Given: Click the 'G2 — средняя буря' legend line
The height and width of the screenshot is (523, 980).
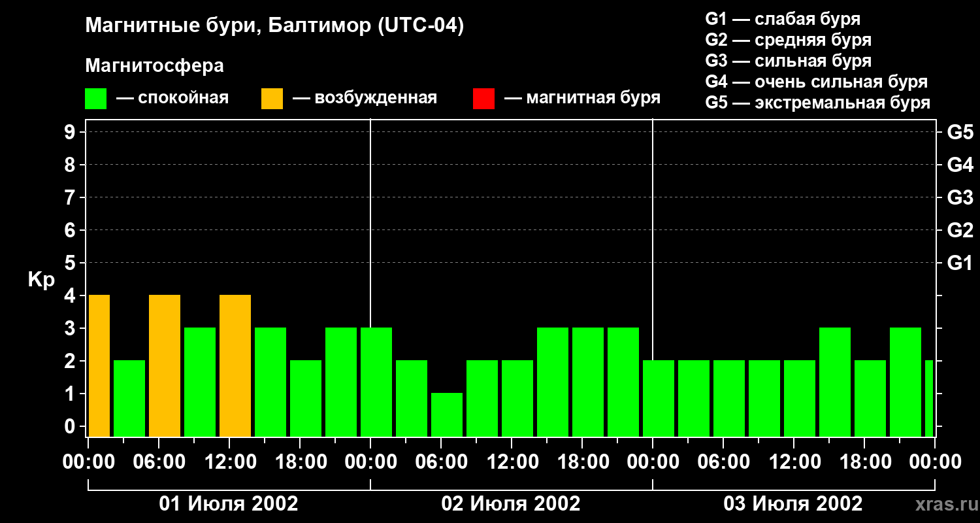Looking at the screenshot, I should pyautogui.click(x=788, y=40).
